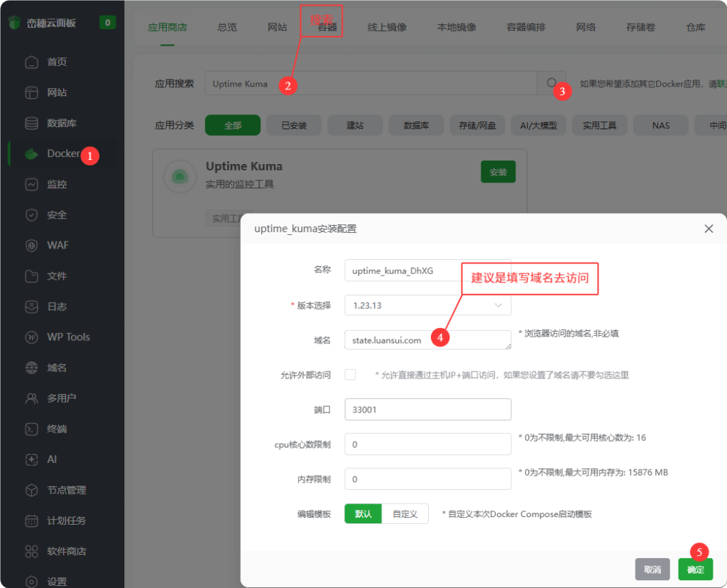727x588 pixels.
Task: Switch to the 线上镜像 tab
Action: 387,28
